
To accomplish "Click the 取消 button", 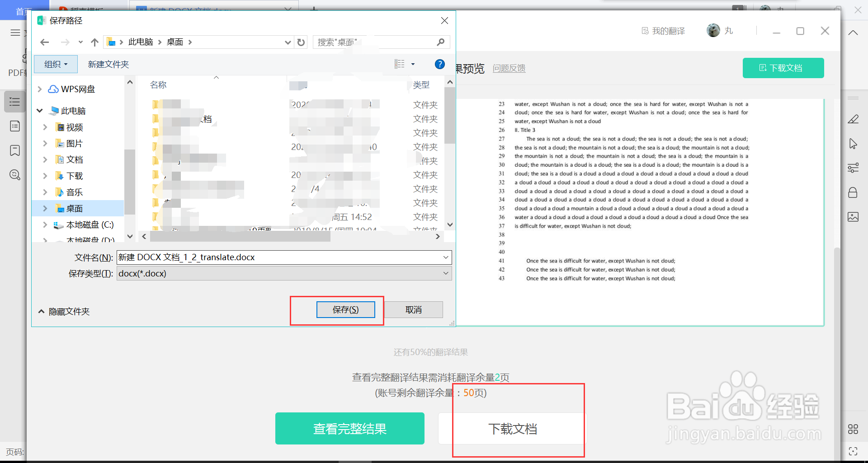I will coord(414,310).
